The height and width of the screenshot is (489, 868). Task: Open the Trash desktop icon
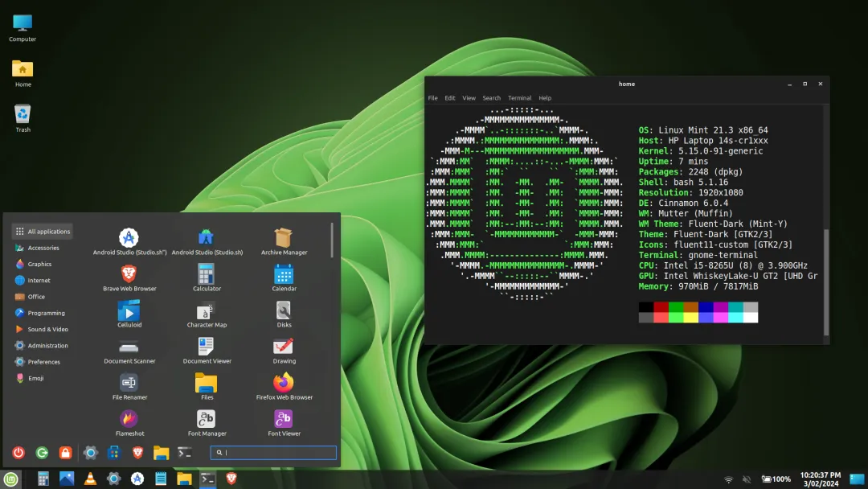[23, 118]
